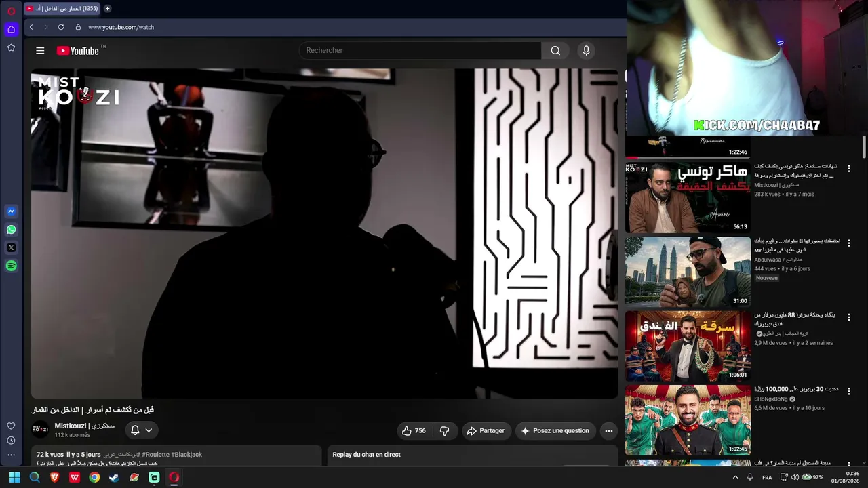Open the network status tray icon
868x488 pixels.
(x=784, y=477)
